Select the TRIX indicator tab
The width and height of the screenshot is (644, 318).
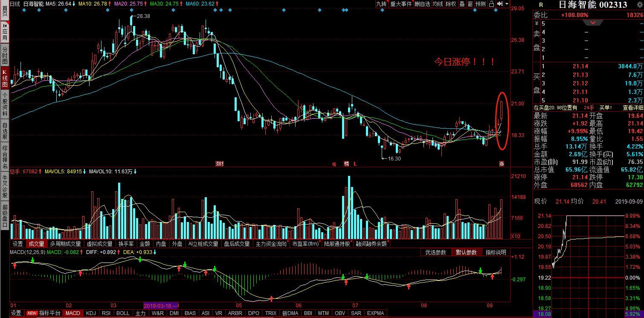click(270, 313)
